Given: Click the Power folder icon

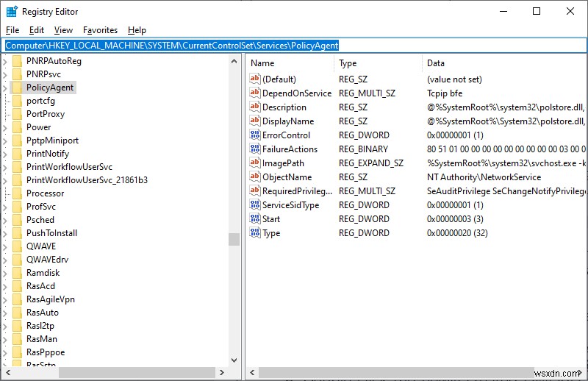Looking at the screenshot, I should click(17, 127).
